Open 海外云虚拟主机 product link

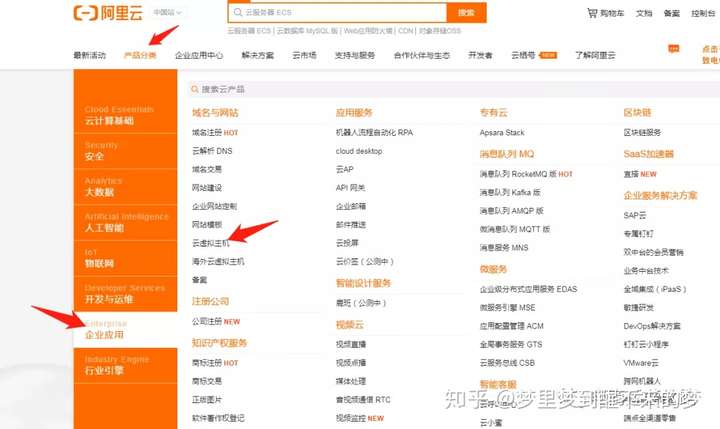(218, 261)
